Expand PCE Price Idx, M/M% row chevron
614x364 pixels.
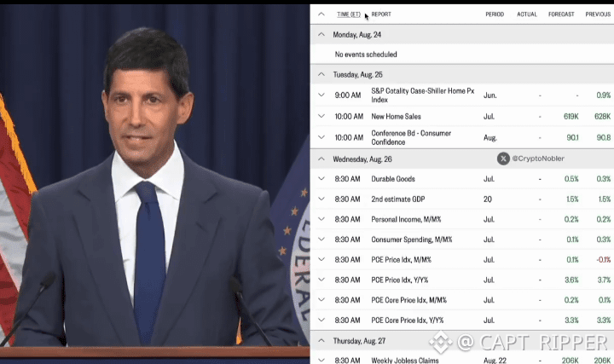321,259
